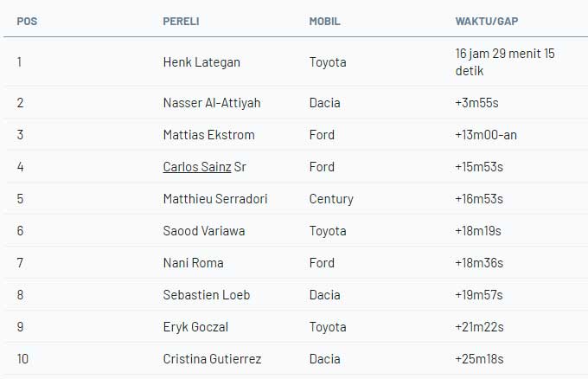Click the PERELI column header
The image size is (588, 379).
pyautogui.click(x=181, y=21)
